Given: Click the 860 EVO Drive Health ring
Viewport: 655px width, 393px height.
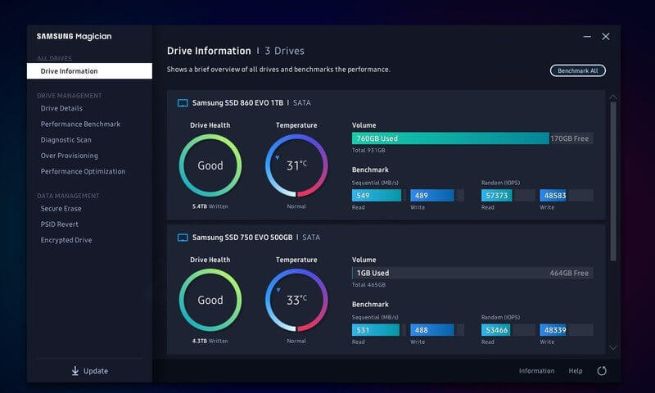Looking at the screenshot, I should coord(210,165).
